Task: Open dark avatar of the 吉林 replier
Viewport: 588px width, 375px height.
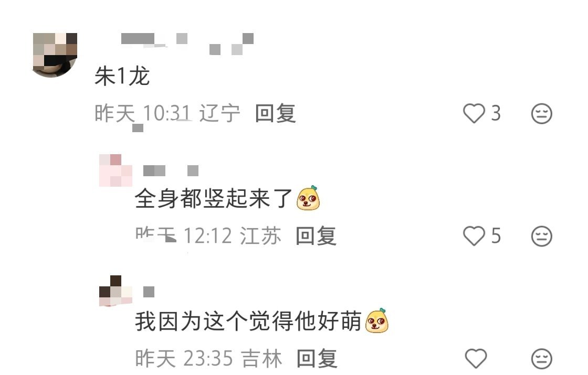Action: click(115, 291)
